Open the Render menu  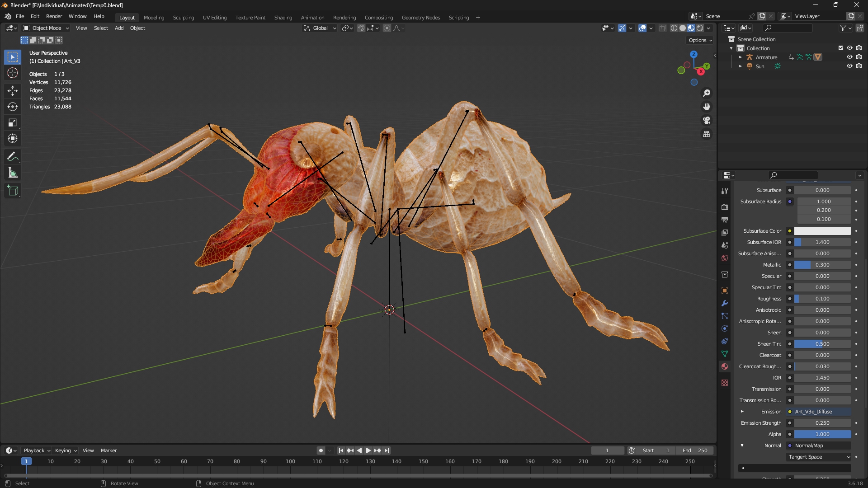click(54, 16)
